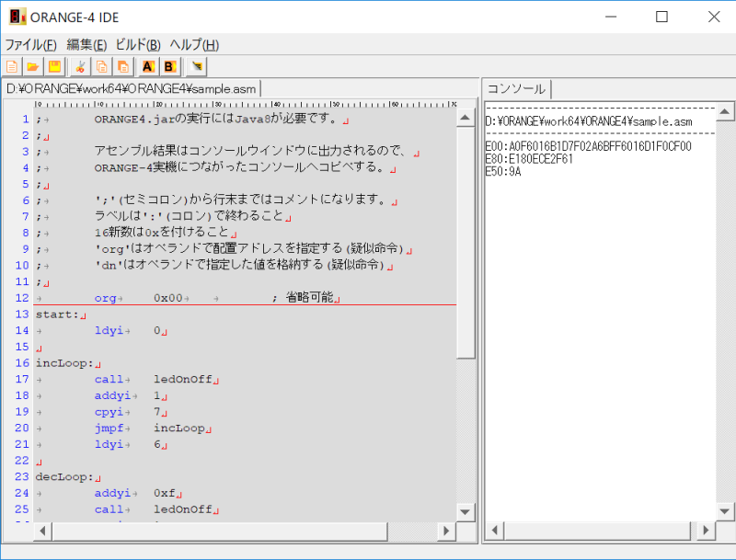The height and width of the screenshot is (560, 736).
Task: Click the toolbar icon labeled B
Action: (x=170, y=66)
